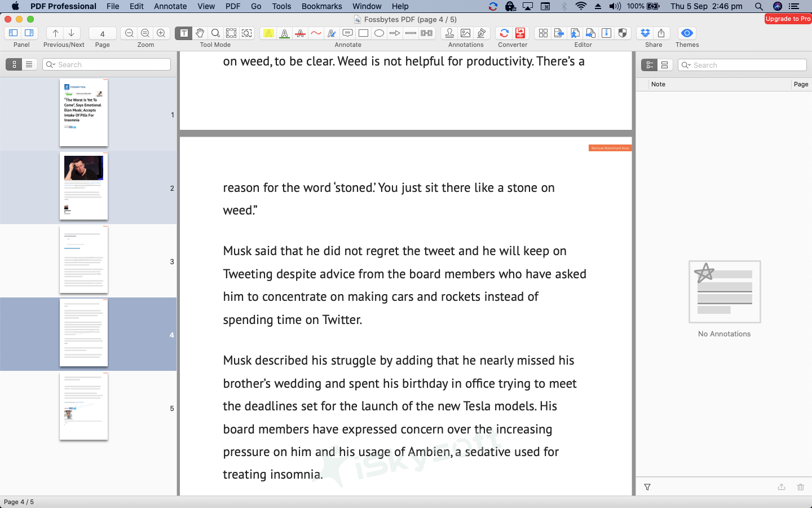Select the page 2 thumbnail

(83, 186)
